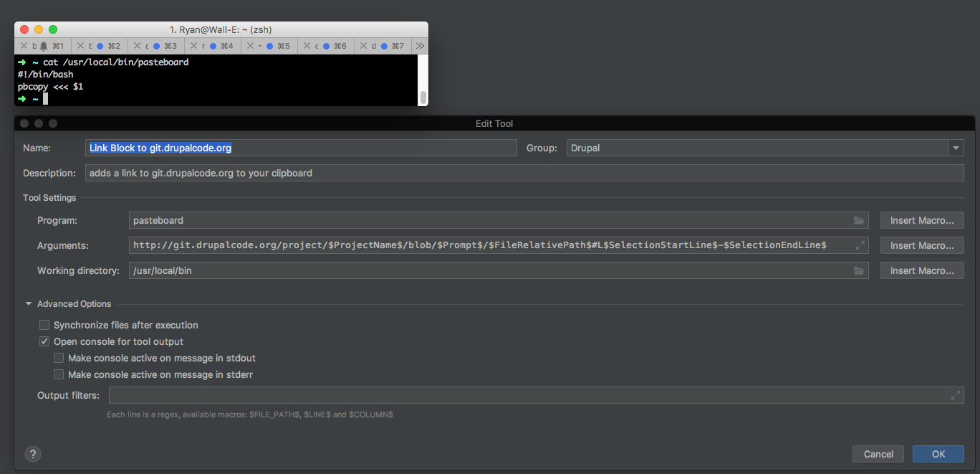
Task: Enable Make console active on stderr message
Action: pos(59,374)
